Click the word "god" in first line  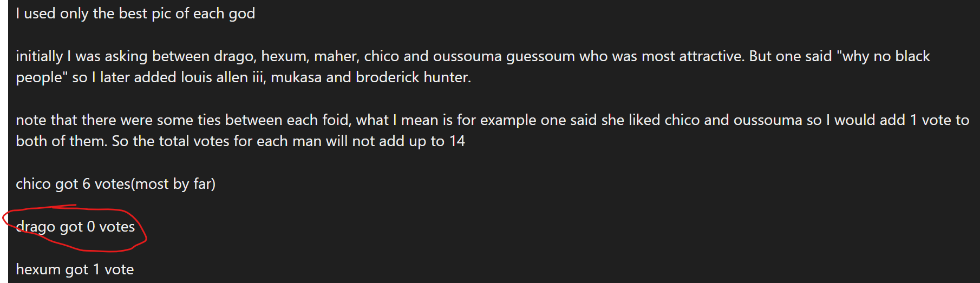[x=241, y=14]
